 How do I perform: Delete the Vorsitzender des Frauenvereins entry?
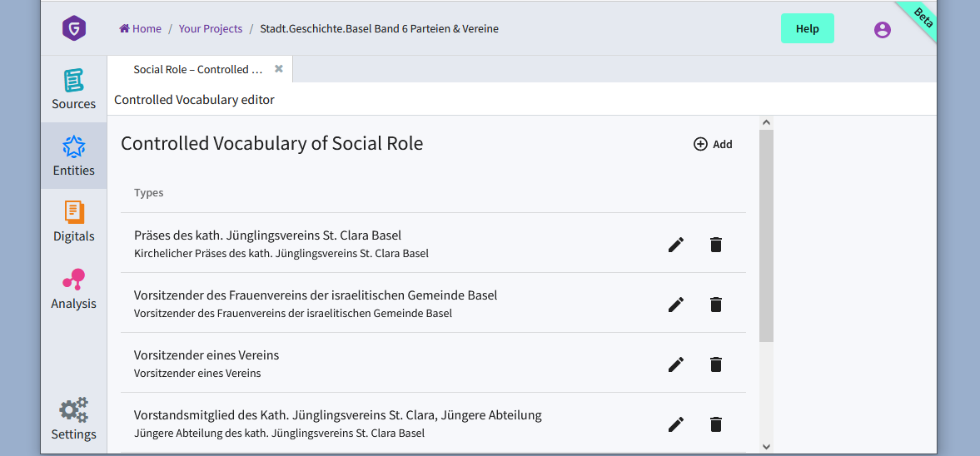[x=715, y=305]
